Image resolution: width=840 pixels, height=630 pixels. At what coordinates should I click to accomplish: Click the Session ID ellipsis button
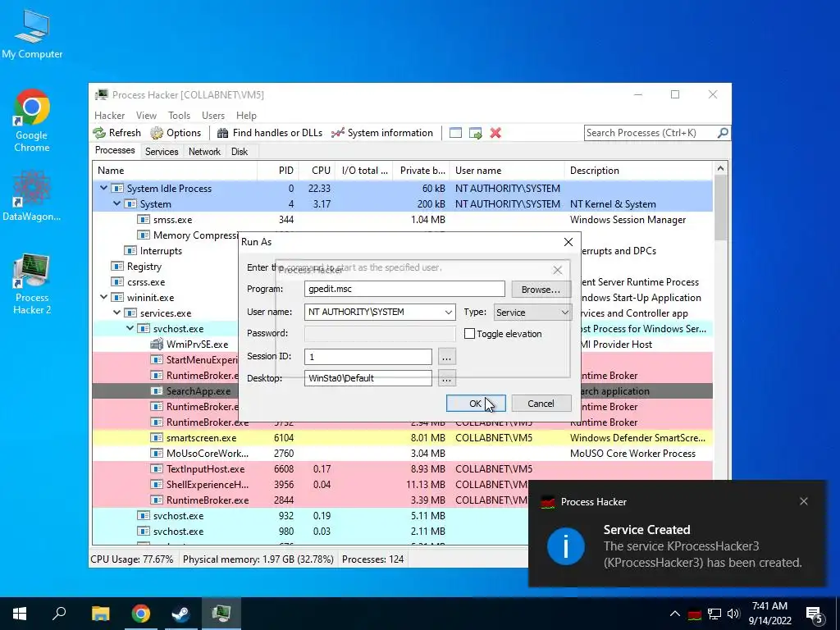[x=446, y=357]
